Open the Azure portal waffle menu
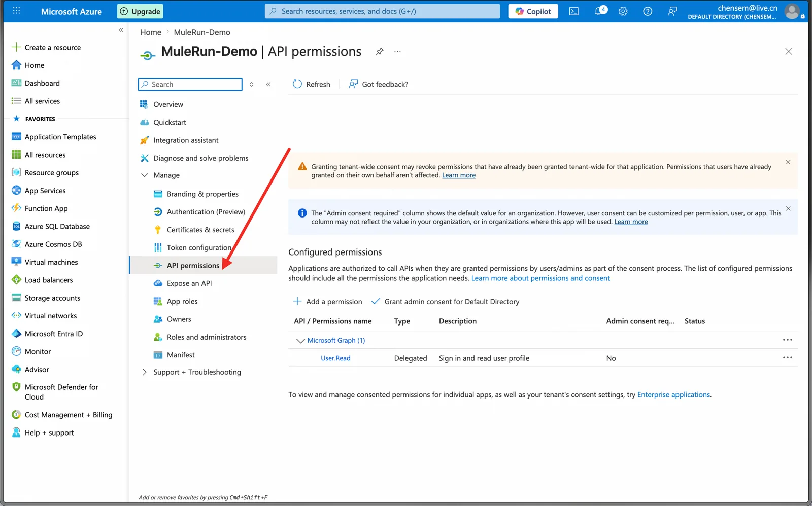 (16, 11)
